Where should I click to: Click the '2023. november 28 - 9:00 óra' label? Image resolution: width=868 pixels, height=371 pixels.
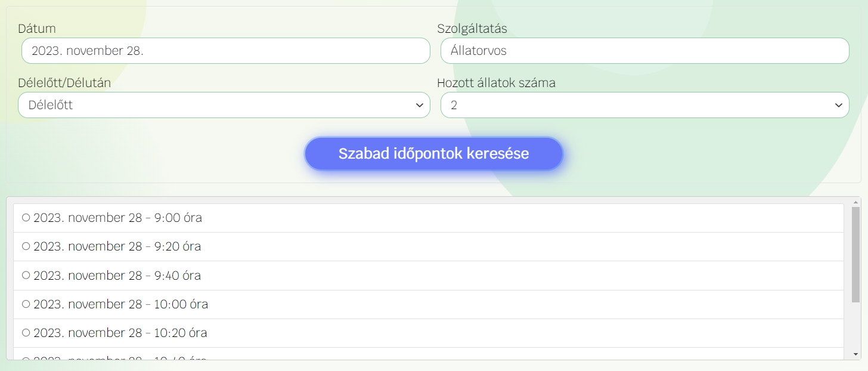click(117, 218)
